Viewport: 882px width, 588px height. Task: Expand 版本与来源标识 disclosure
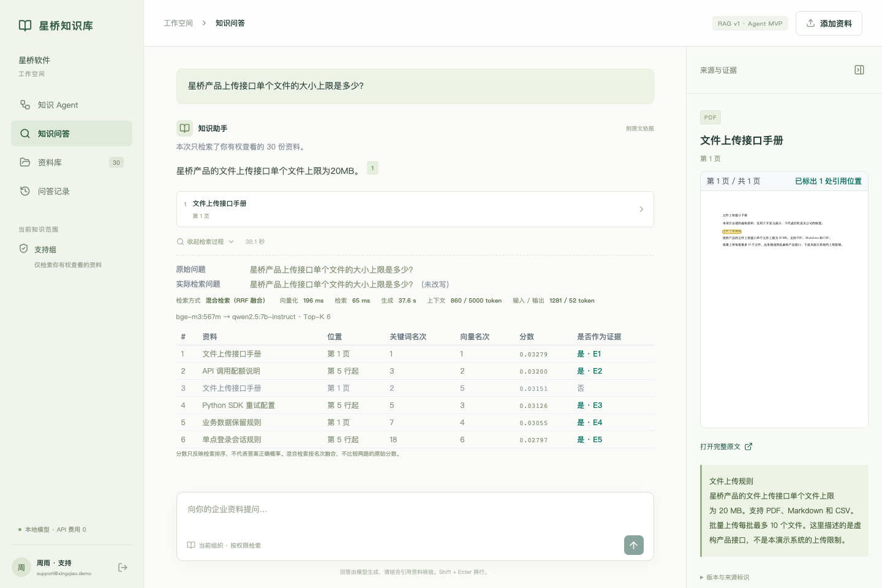725,577
